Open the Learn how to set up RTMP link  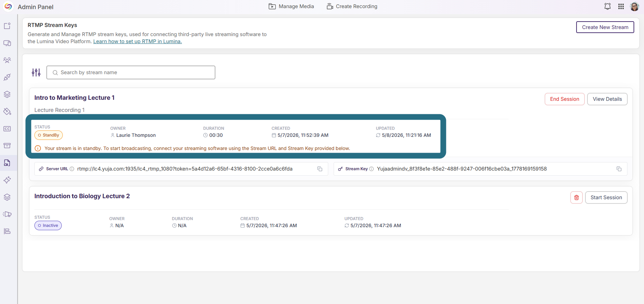[x=137, y=41]
